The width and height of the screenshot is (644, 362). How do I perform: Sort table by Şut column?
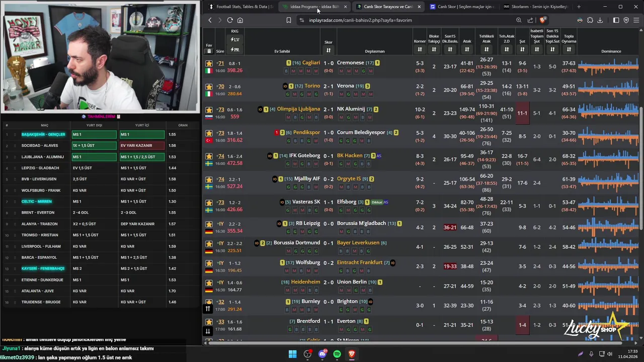(x=522, y=49)
